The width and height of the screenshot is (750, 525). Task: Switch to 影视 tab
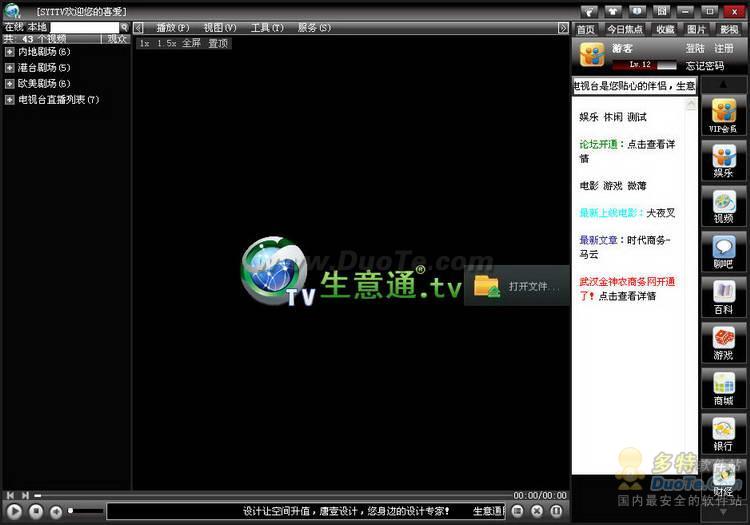pos(729,30)
